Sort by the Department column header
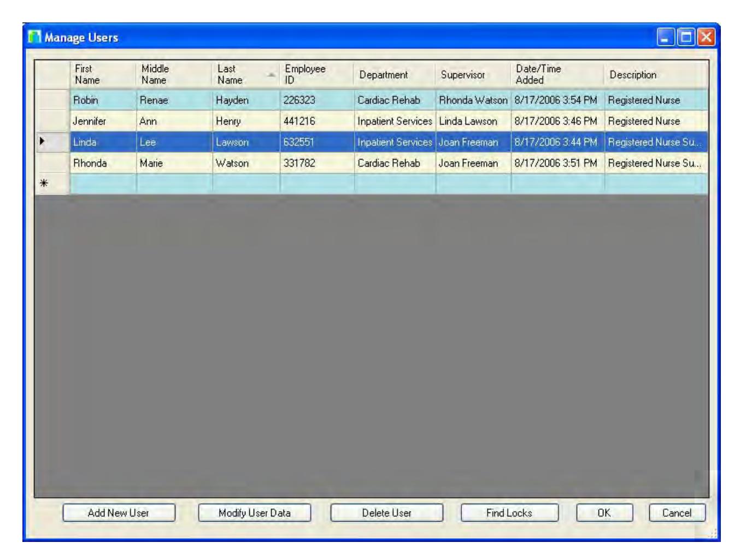The image size is (740, 560). (395, 75)
